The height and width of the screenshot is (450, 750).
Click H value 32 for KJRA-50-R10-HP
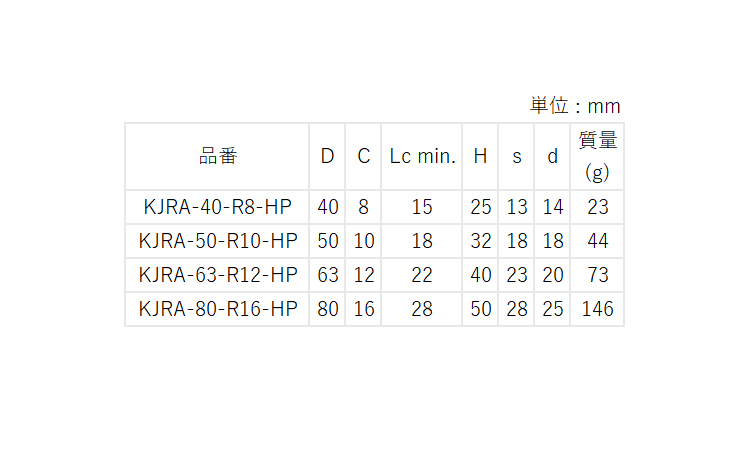480,241
